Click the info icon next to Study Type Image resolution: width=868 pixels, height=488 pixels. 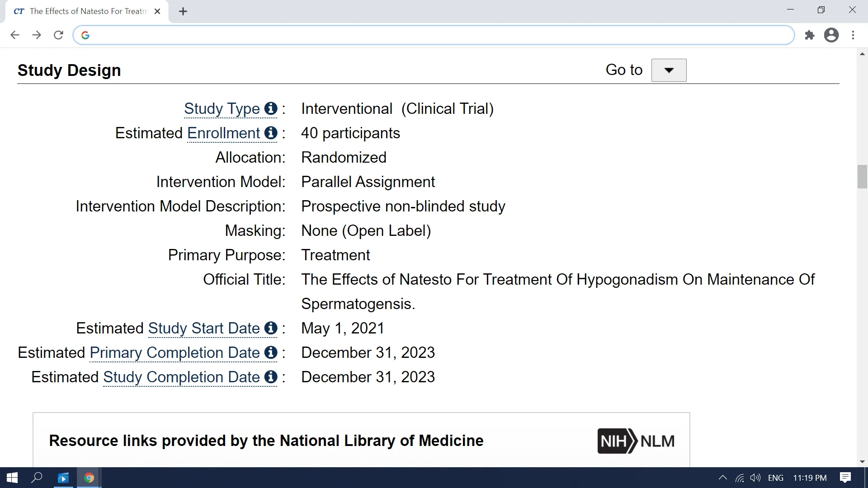pos(271,108)
